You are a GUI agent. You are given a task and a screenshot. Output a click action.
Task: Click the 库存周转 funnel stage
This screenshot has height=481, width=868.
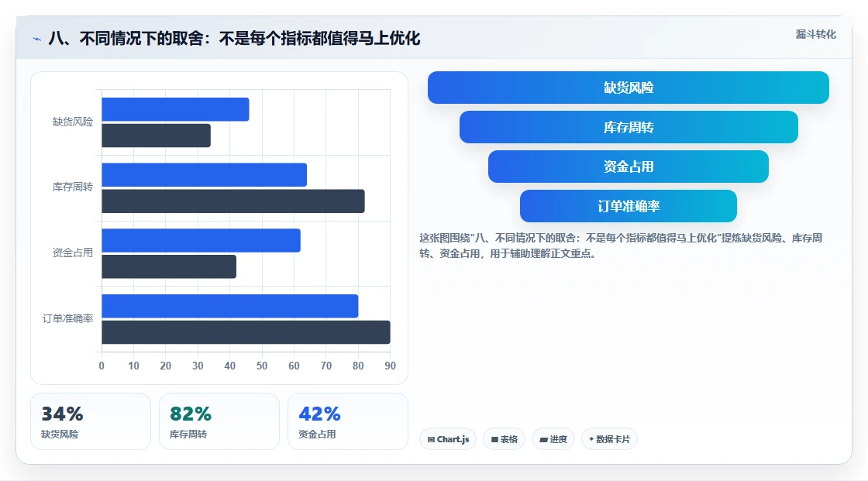pyautogui.click(x=629, y=127)
